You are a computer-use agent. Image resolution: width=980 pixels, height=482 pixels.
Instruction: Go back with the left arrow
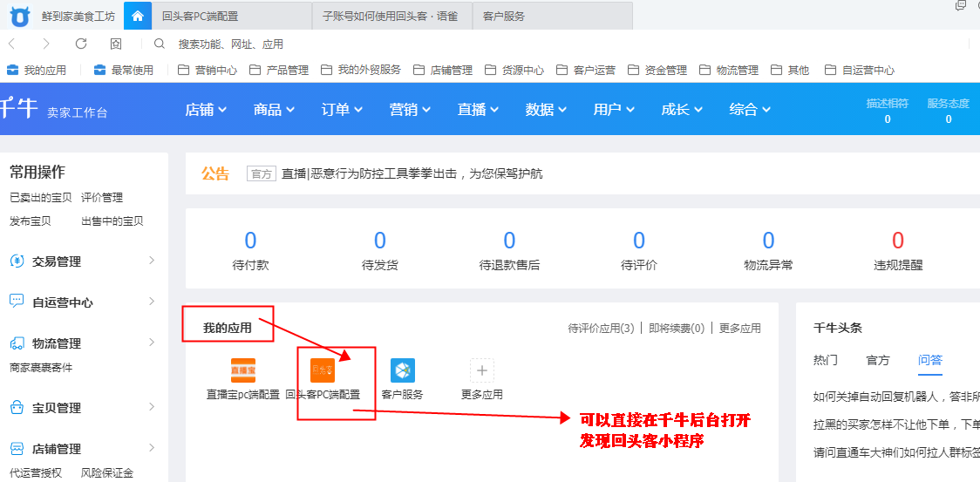point(12,44)
